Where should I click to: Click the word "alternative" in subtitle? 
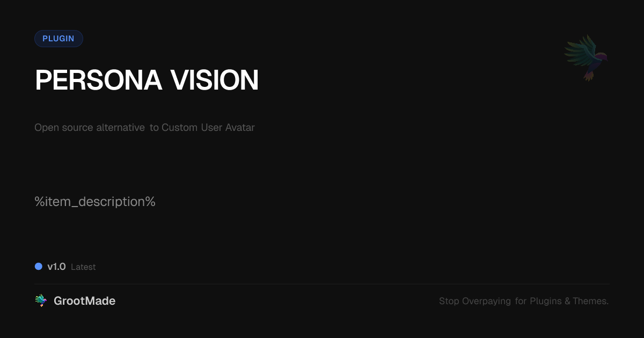[x=120, y=128]
